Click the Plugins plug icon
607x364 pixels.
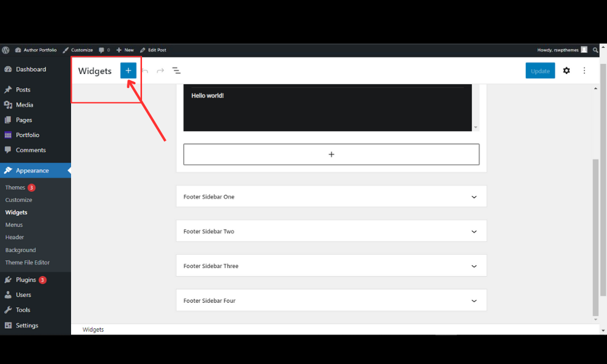coord(8,280)
